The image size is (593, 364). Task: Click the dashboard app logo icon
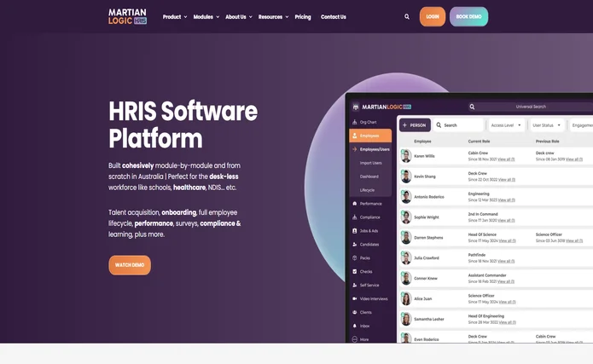click(356, 107)
